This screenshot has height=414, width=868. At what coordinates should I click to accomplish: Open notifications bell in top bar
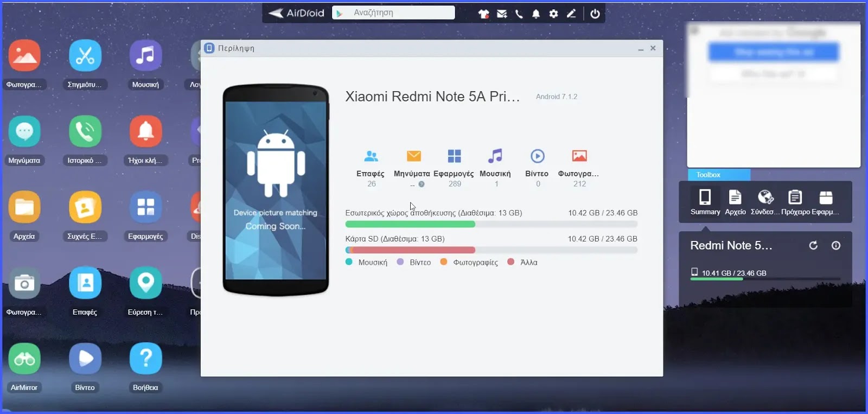click(x=536, y=14)
